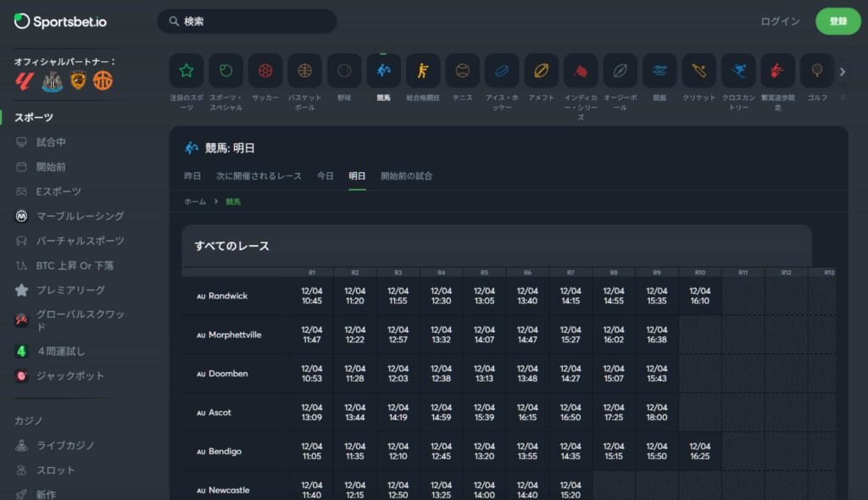Select the American Football (アメフト) icon
868x500 pixels.
click(x=542, y=71)
